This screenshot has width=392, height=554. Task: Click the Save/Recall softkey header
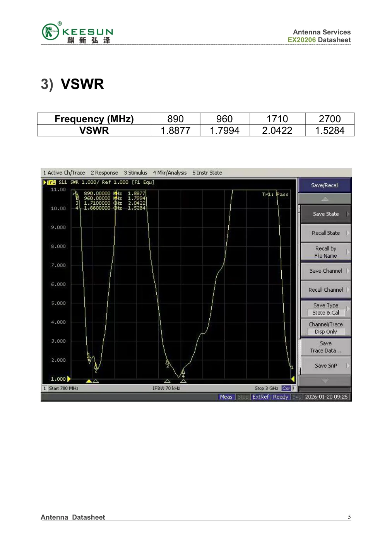[325, 185]
